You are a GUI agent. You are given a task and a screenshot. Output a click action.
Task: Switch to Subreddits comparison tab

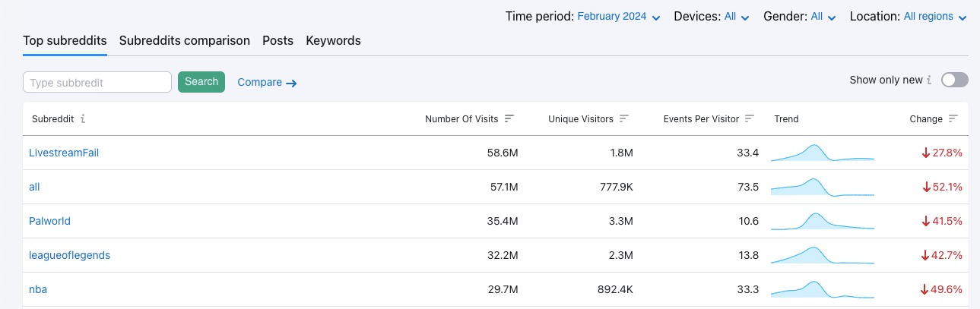coord(185,40)
